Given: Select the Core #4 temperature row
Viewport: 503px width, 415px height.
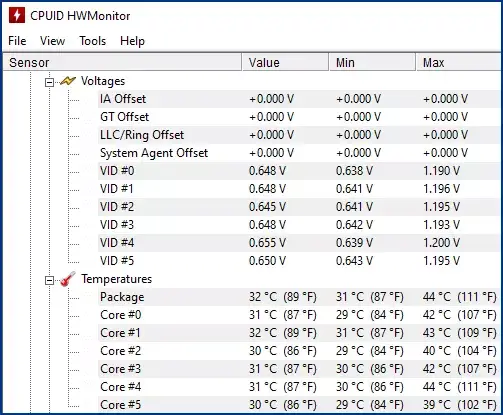Looking at the screenshot, I should click(299, 387).
